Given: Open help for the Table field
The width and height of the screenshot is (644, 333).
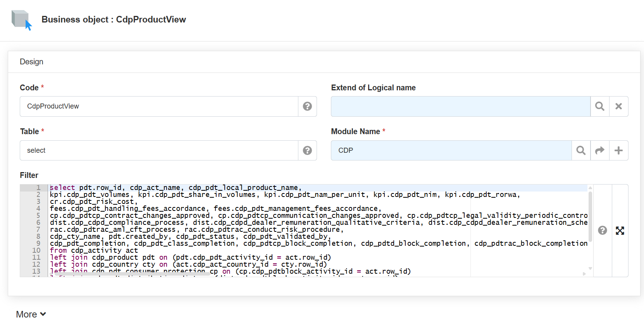Looking at the screenshot, I should 307,150.
